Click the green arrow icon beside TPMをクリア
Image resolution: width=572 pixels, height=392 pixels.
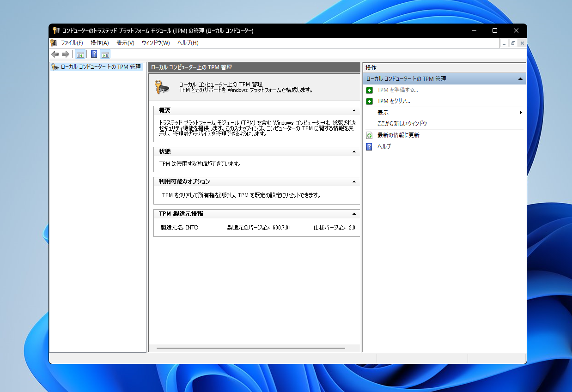(369, 101)
